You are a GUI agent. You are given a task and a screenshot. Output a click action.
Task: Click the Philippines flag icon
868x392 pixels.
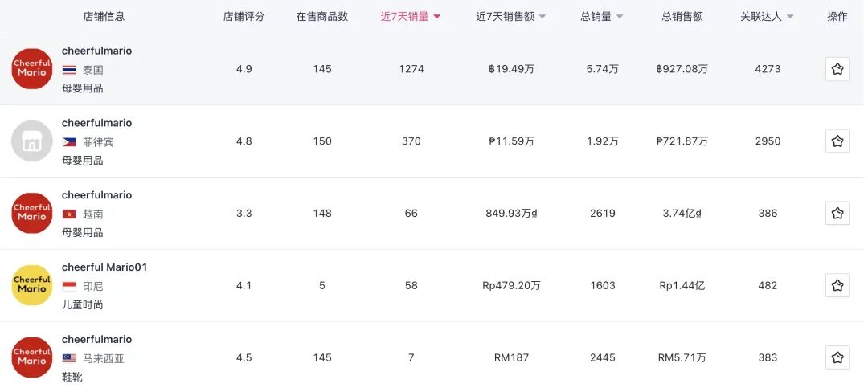tap(69, 141)
